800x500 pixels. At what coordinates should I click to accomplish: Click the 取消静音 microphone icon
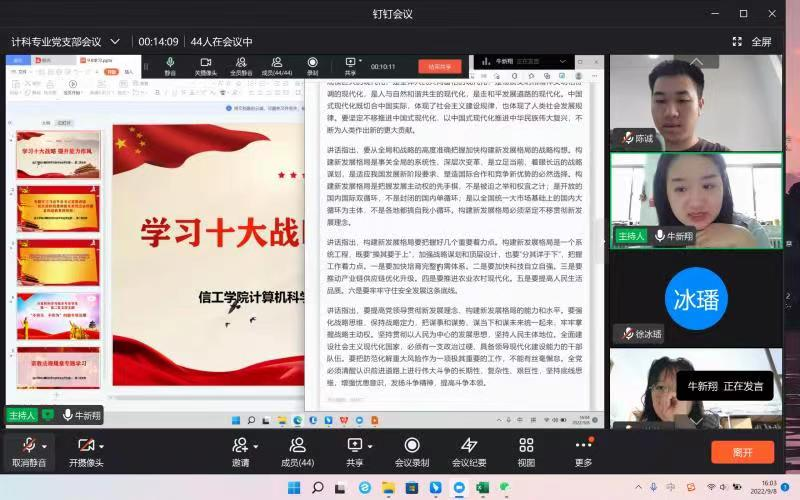coord(29,446)
